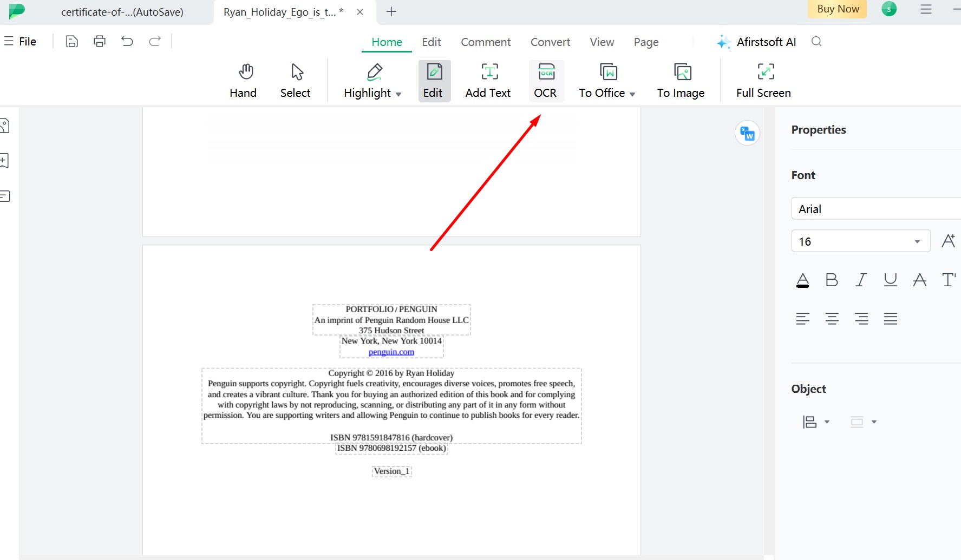
Task: Add a new tab with plus
Action: [x=391, y=11]
